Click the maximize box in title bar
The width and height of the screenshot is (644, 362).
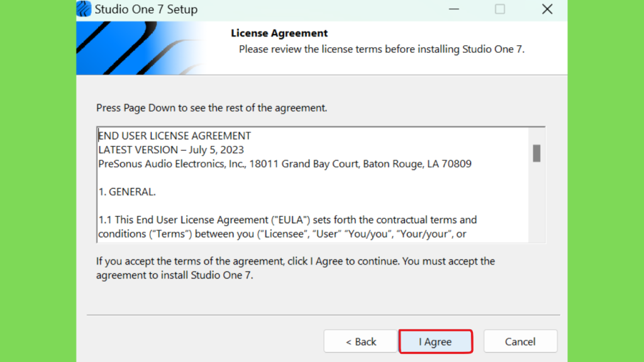click(500, 9)
